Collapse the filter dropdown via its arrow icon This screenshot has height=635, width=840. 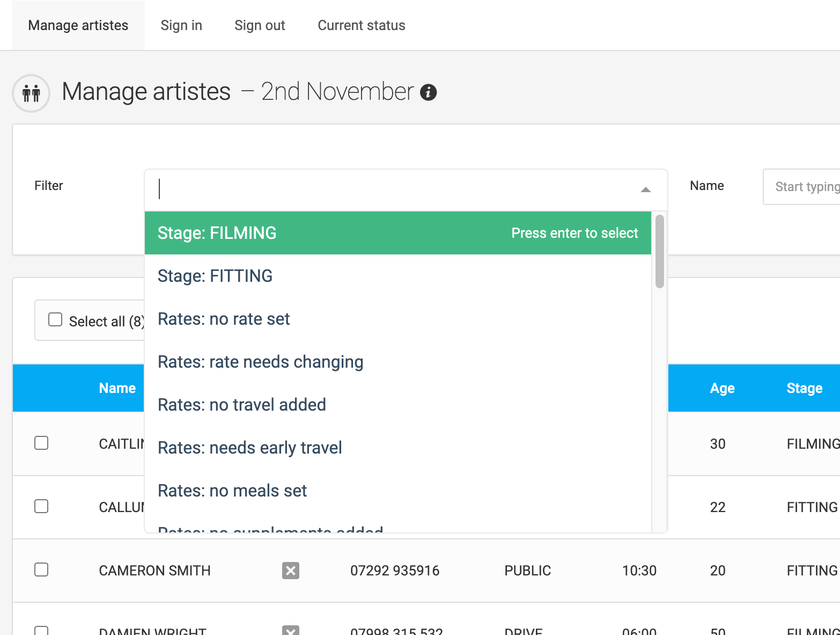645,189
